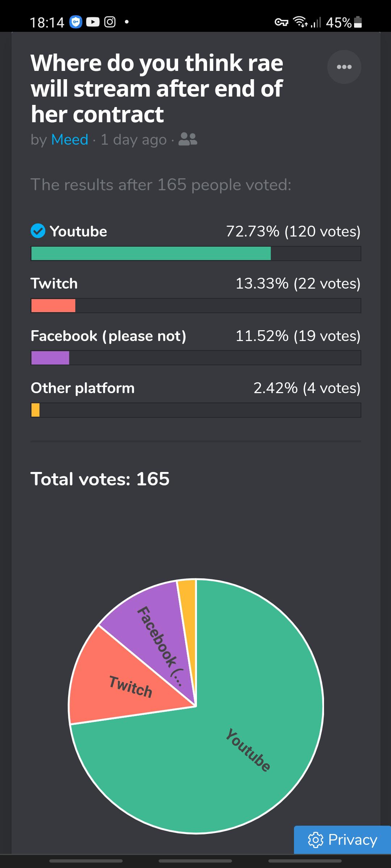Click the green Youtube result bar
Screen dimensions: 391x868
pos(151,253)
